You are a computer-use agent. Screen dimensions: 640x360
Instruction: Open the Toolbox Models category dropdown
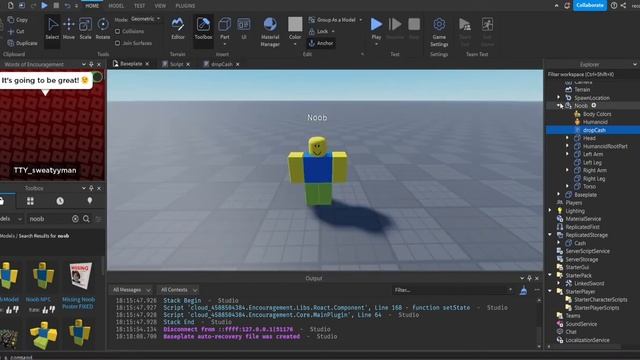click(11, 219)
